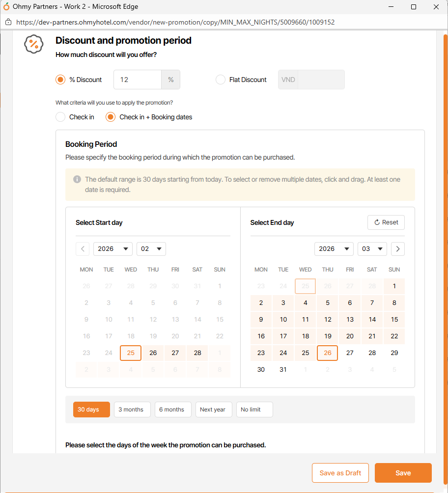Choose the No limit preset range
Viewport: 448px width, 493px height.
(254, 410)
